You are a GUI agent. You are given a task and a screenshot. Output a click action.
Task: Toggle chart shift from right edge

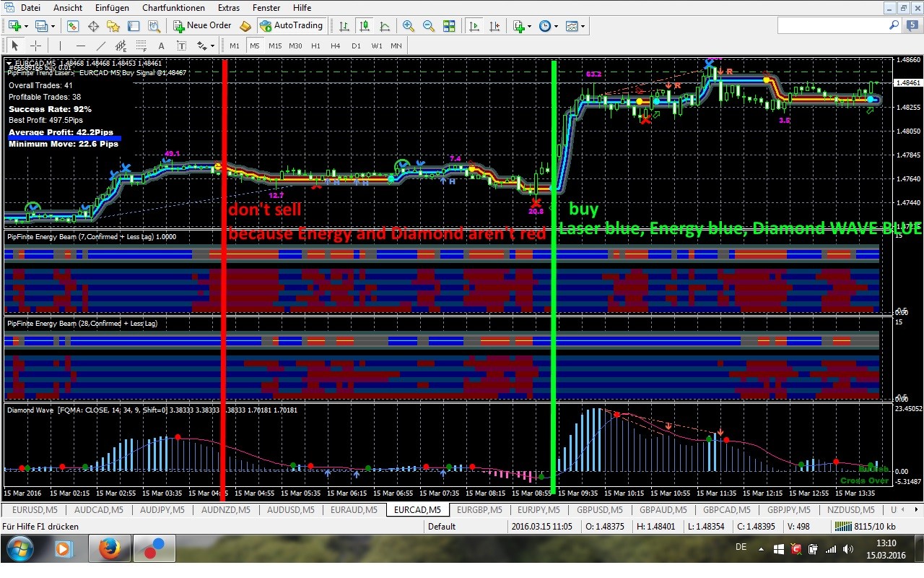pos(494,26)
